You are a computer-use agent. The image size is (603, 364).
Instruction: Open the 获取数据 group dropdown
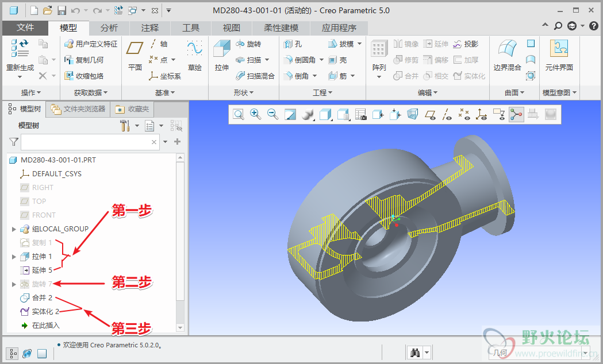[91, 92]
